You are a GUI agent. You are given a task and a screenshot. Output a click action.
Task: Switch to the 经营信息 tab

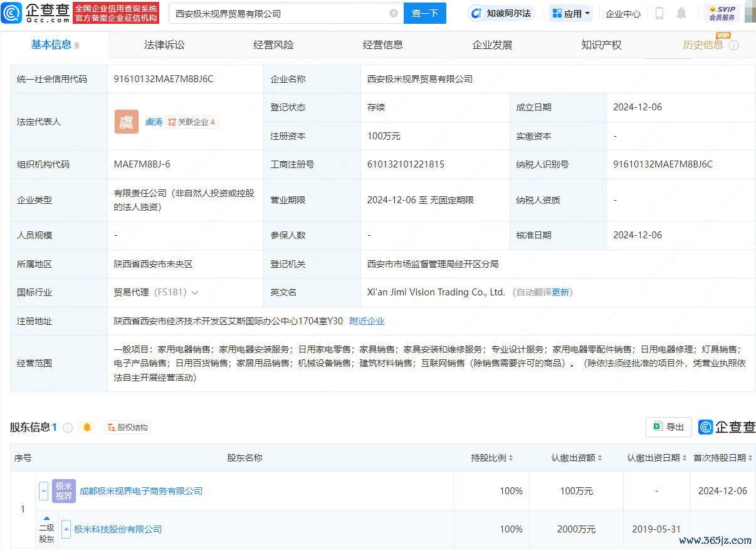pyautogui.click(x=383, y=45)
